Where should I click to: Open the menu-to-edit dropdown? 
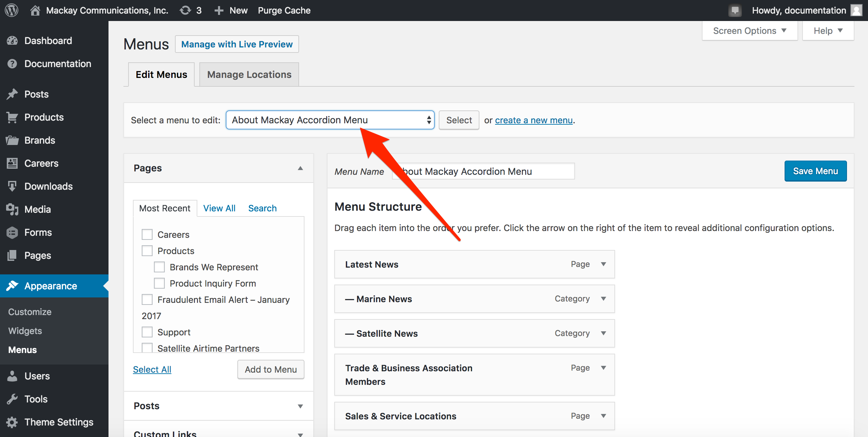click(x=330, y=120)
